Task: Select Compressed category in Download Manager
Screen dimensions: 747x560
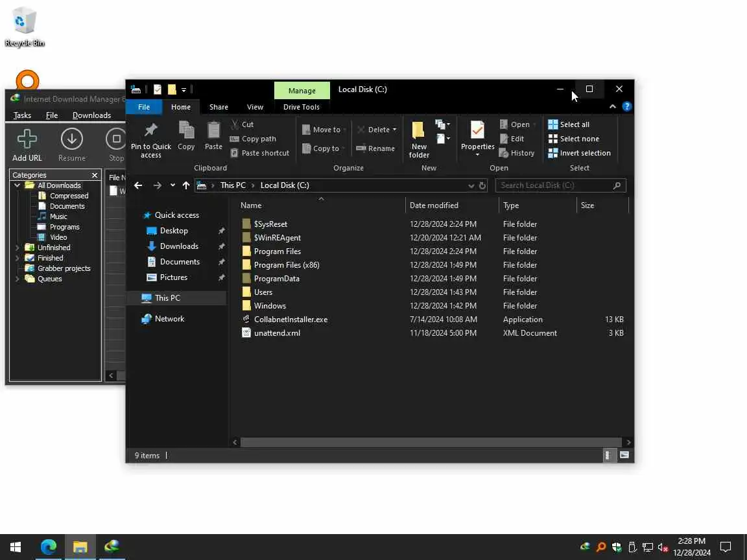Action: 69,196
